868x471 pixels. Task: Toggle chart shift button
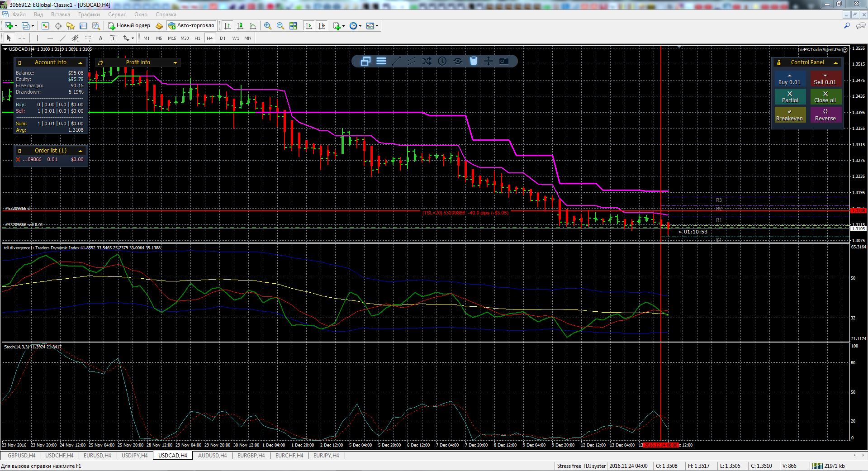322,26
